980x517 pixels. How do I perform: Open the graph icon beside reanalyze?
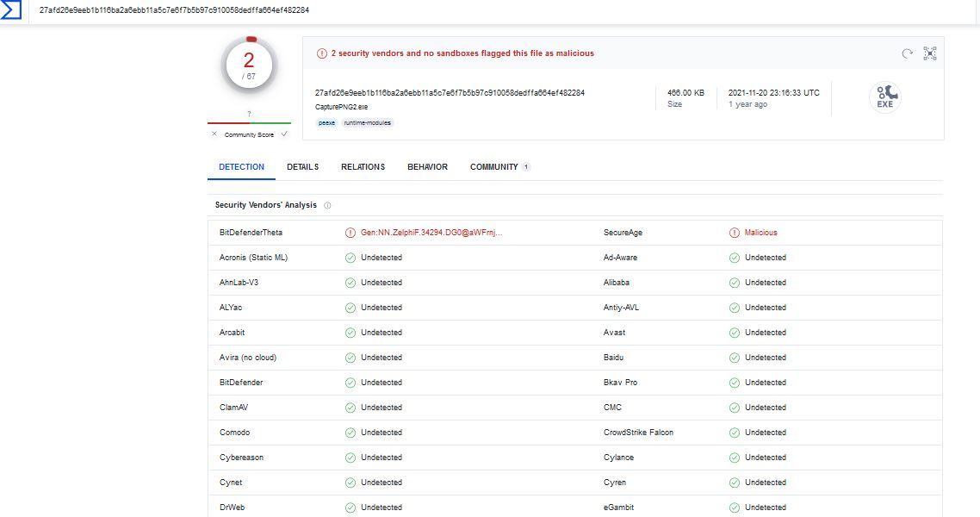click(x=930, y=53)
